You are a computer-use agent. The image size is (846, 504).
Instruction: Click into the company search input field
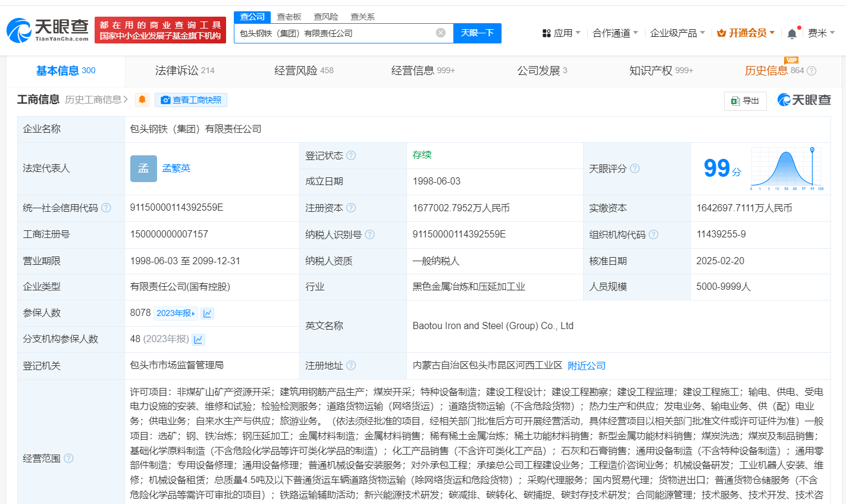333,33
